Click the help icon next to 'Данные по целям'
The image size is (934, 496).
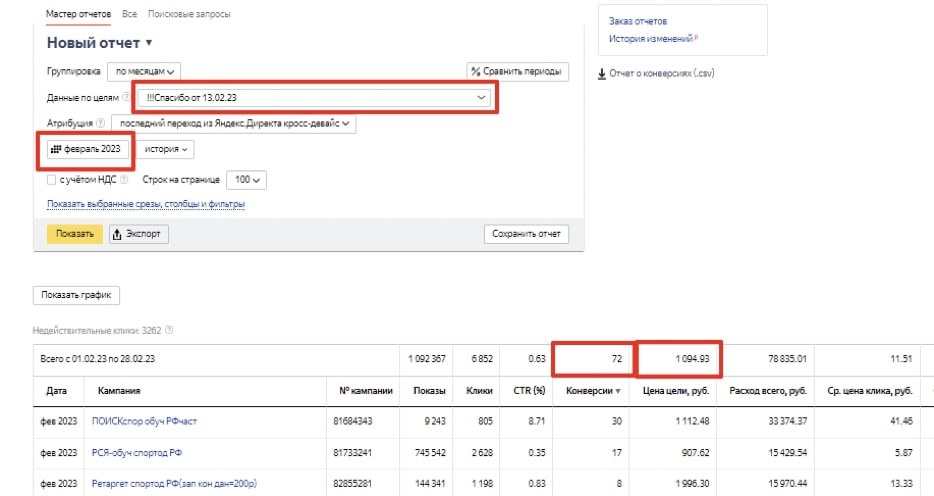point(126,98)
